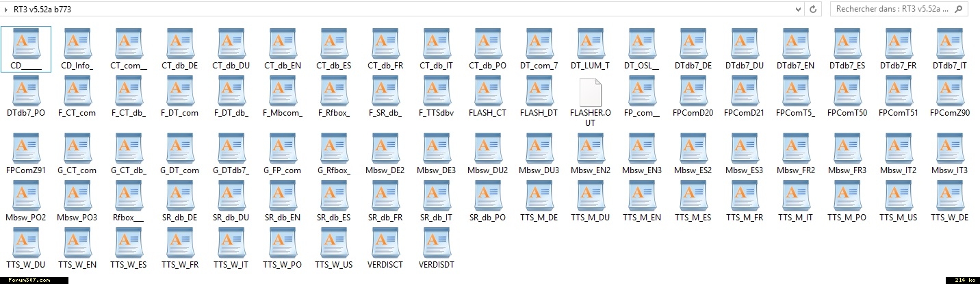The image size is (980, 284).
Task: Select the FLASHER.OUT blank file icon
Action: click(x=590, y=92)
